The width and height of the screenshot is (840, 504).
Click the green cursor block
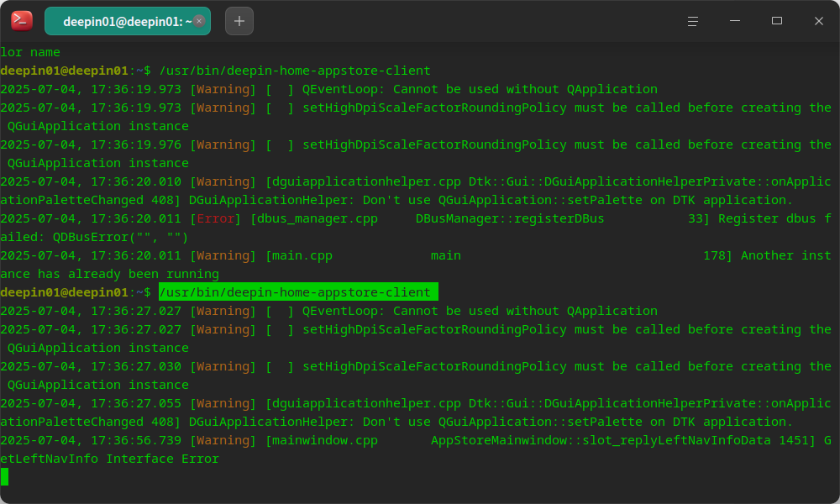[4, 476]
